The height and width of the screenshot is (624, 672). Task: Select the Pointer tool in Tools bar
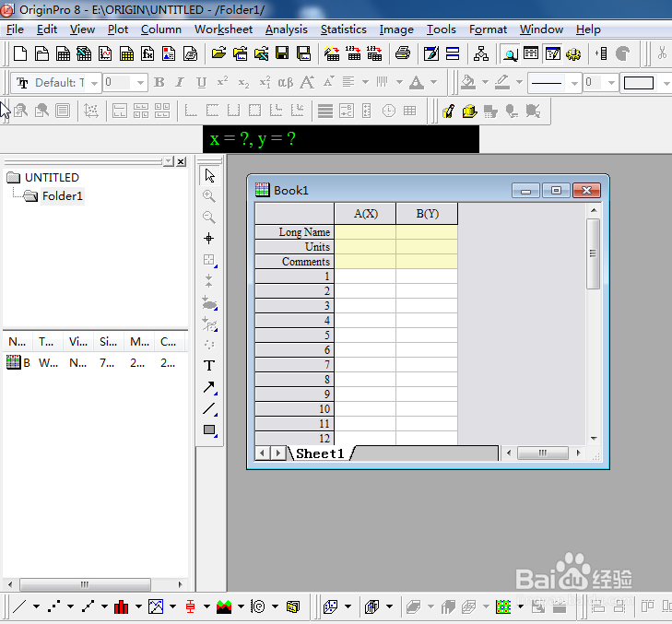click(209, 176)
